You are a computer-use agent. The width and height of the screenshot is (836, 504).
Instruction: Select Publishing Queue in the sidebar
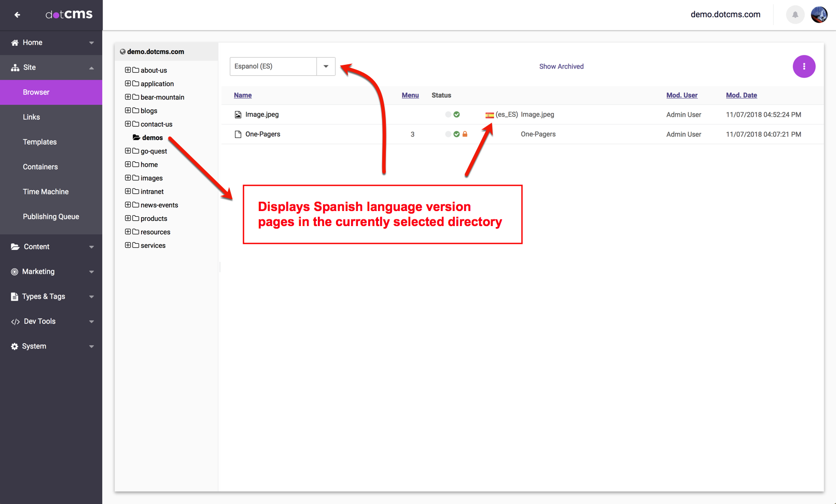click(51, 217)
